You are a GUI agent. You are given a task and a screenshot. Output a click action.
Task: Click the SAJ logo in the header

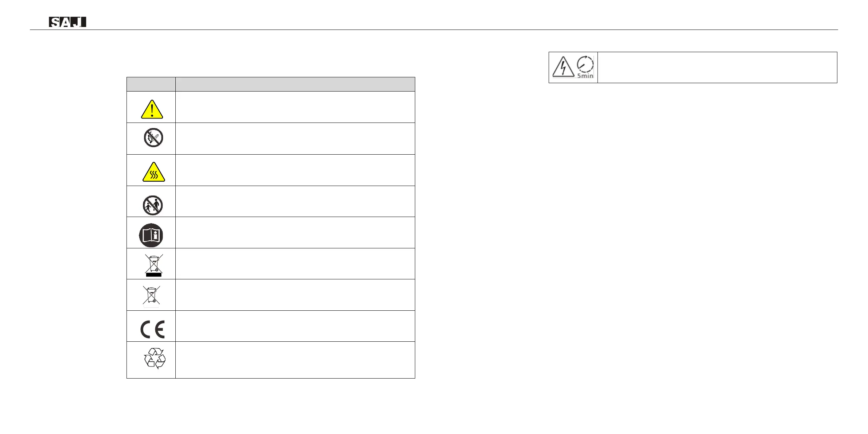(67, 22)
